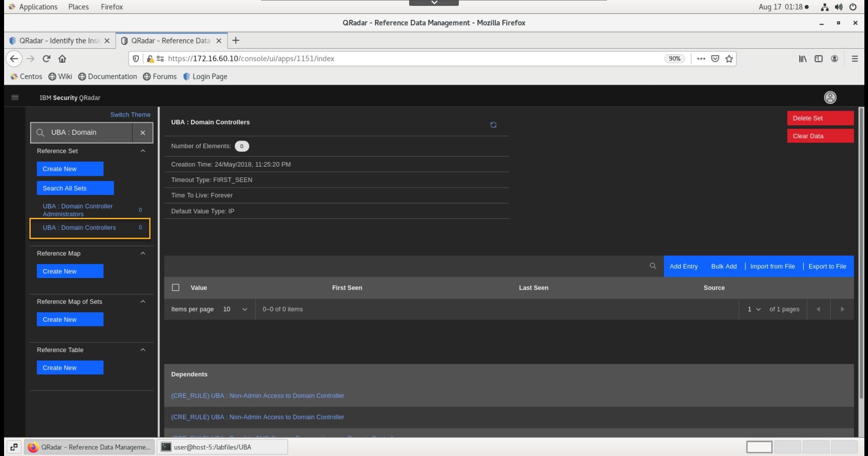Viewport: 868px width, 456px height.
Task: Open the Firefox account icon
Action: pyautogui.click(x=835, y=59)
